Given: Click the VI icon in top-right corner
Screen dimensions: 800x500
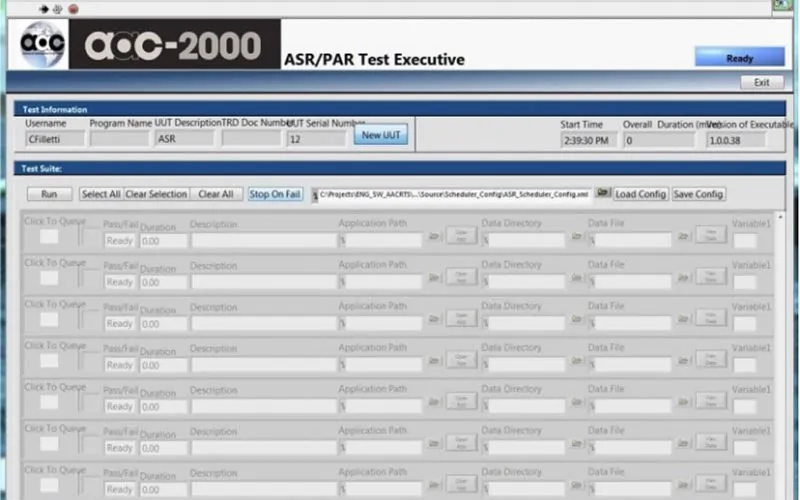Looking at the screenshot, I should pos(783,6).
